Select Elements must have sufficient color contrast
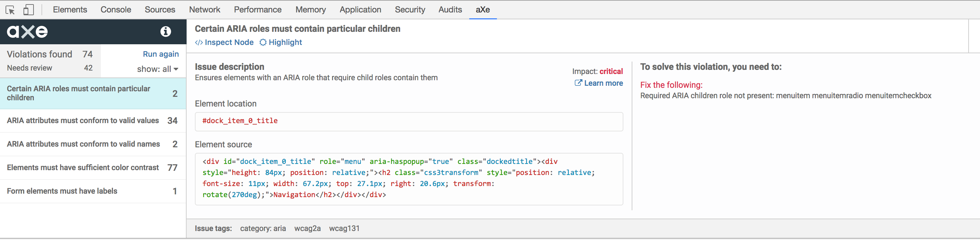Screen dimensions: 980x240 click(93, 168)
